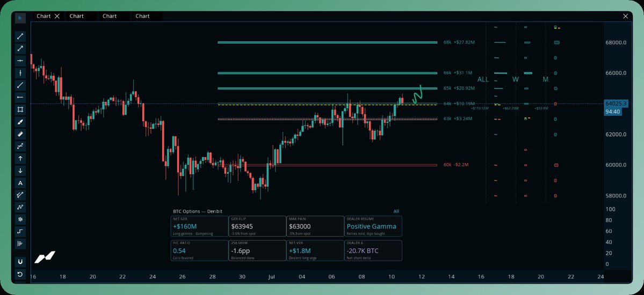Open the GEX FLIP $63945 card
This screenshot has height=295, width=644.
pos(257,226)
